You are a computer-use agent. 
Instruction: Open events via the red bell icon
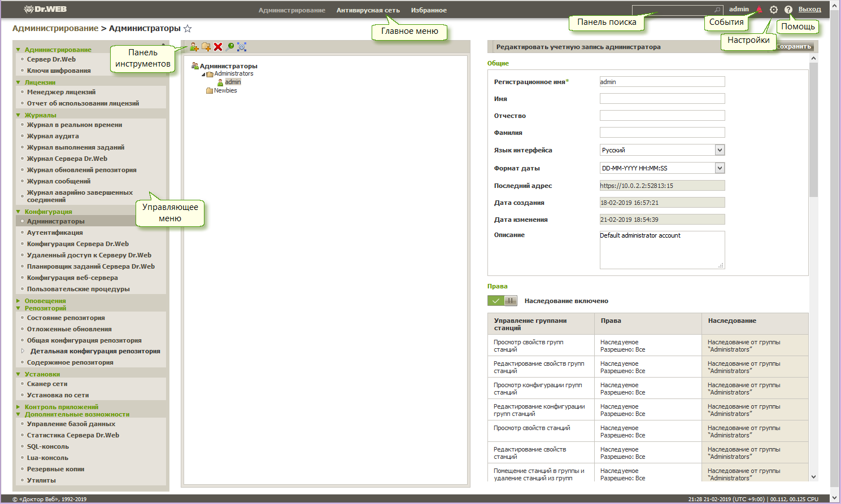(x=759, y=10)
